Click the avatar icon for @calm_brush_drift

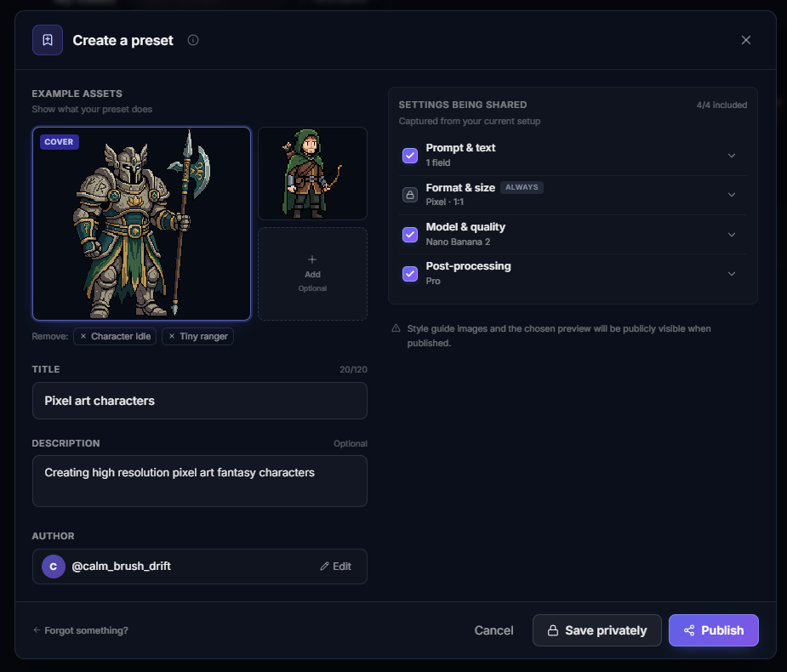click(53, 566)
